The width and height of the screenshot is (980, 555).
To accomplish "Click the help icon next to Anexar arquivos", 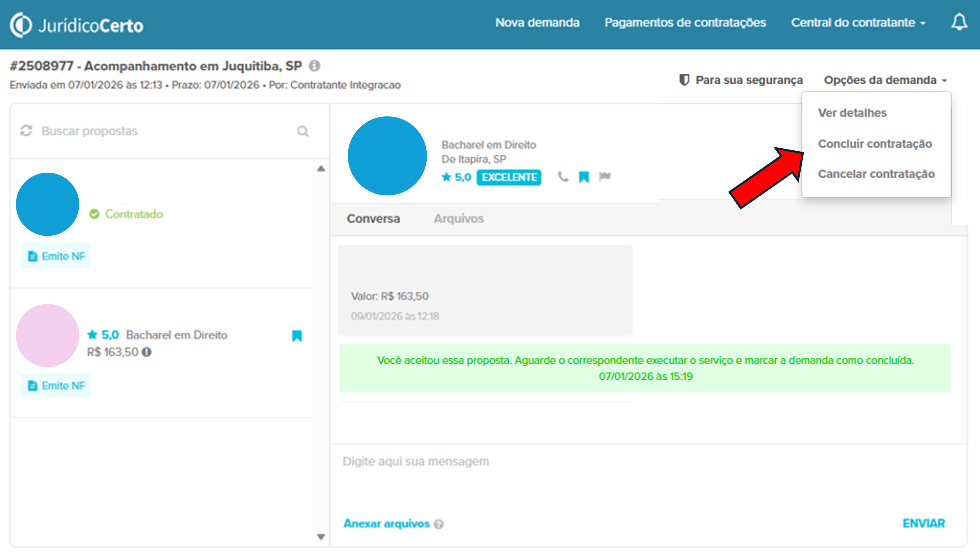I will click(x=439, y=525).
